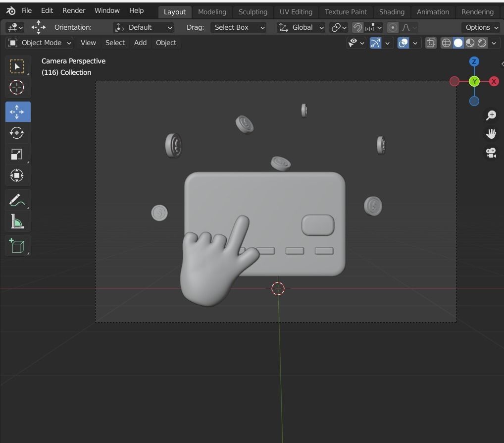Screen dimensions: 504x443
Task: Switch to the Rendering workspace tab
Action: tap(477, 12)
